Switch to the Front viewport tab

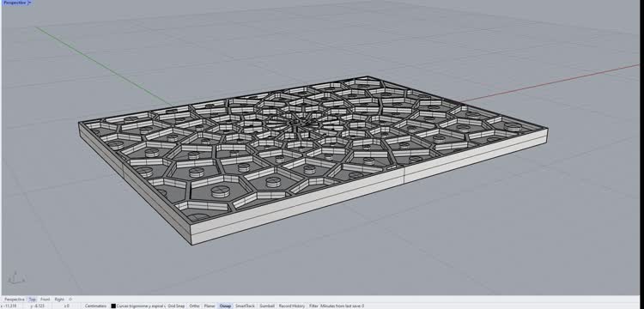pyautogui.click(x=46, y=300)
